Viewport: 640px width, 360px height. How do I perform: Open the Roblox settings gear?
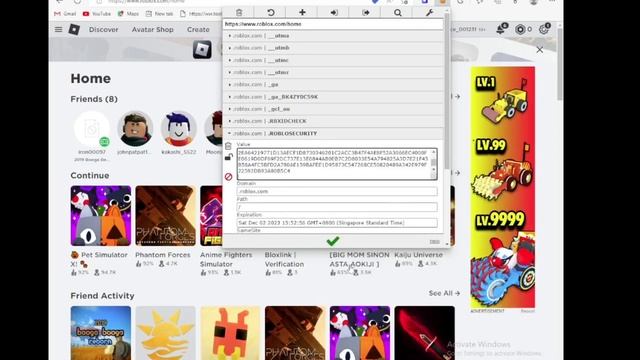tap(543, 29)
